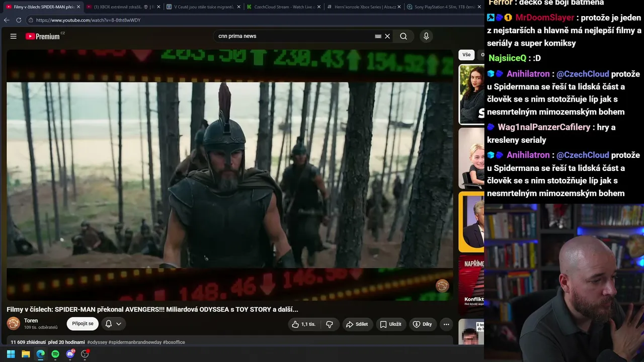644x362 pixels.
Task: Open Spotify from the taskbar
Action: [55, 354]
